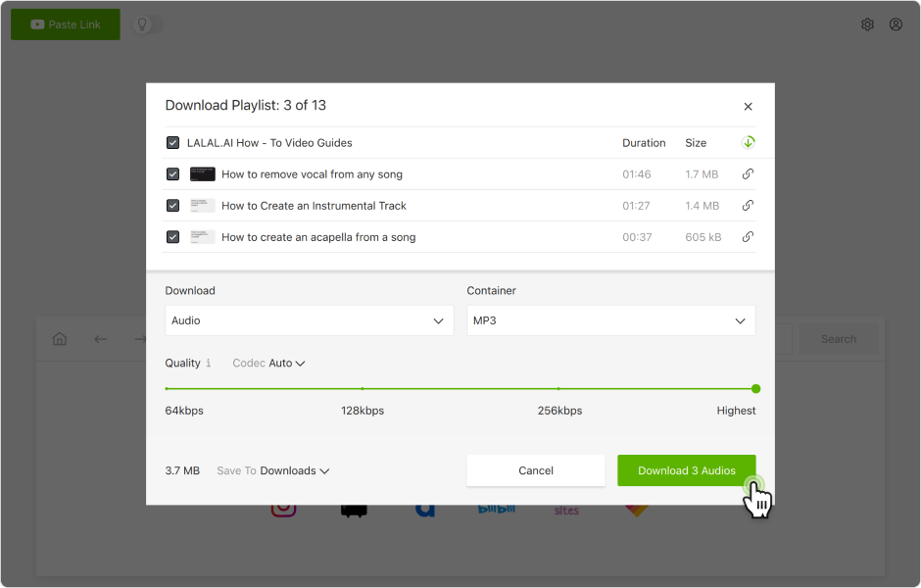Click the Bilibili icon in background

pyautogui.click(x=497, y=510)
